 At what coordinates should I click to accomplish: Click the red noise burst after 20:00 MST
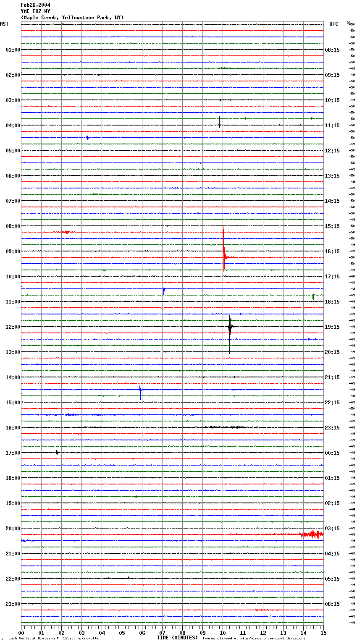312,534
